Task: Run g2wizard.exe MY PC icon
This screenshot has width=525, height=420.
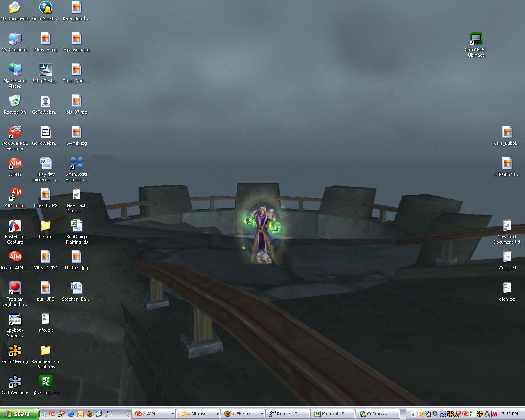Action: point(46,385)
